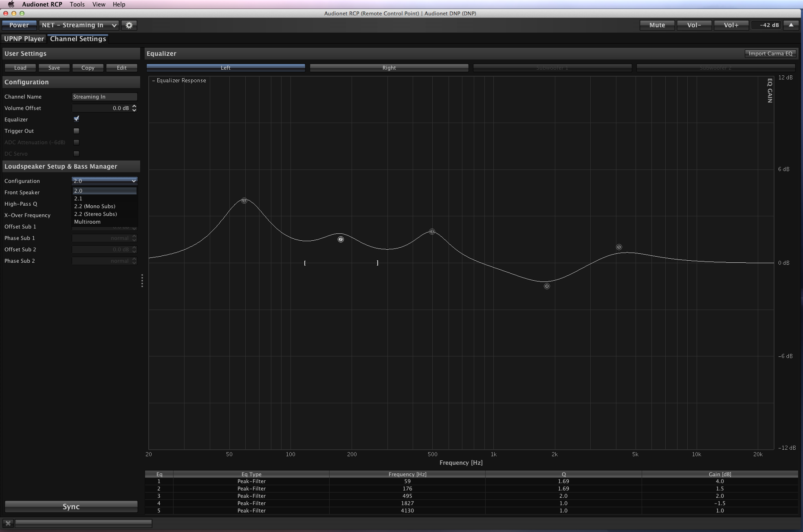
Task: Toggle the Mute button
Action: pos(657,25)
